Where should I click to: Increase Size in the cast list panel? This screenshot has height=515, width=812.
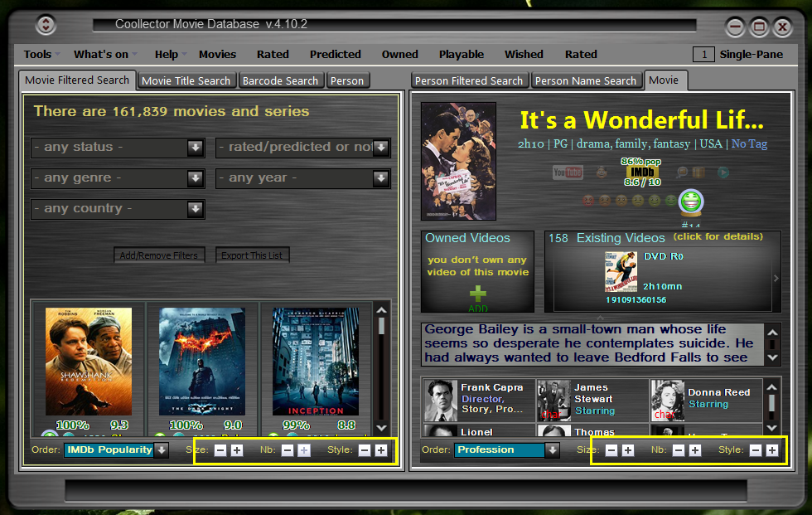point(628,450)
